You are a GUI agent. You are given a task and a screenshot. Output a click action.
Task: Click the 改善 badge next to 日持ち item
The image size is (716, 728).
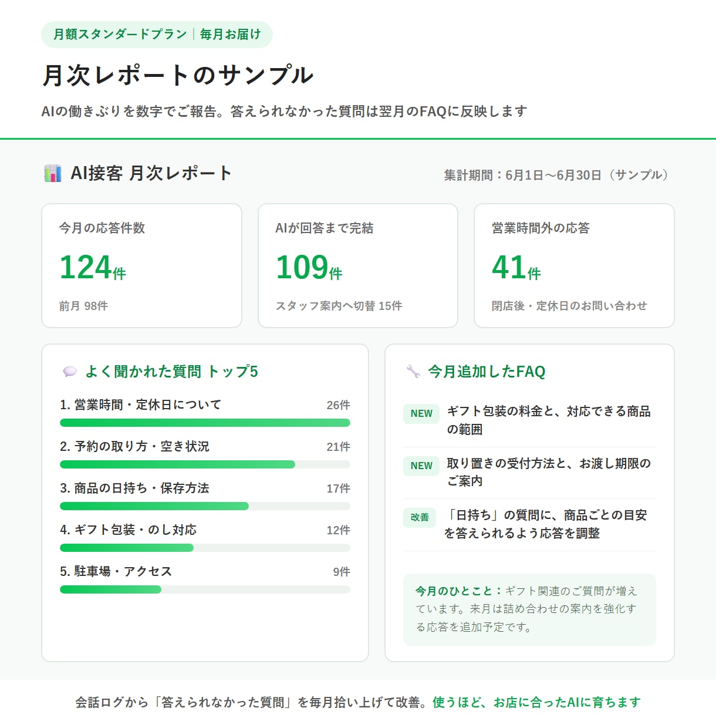click(420, 517)
